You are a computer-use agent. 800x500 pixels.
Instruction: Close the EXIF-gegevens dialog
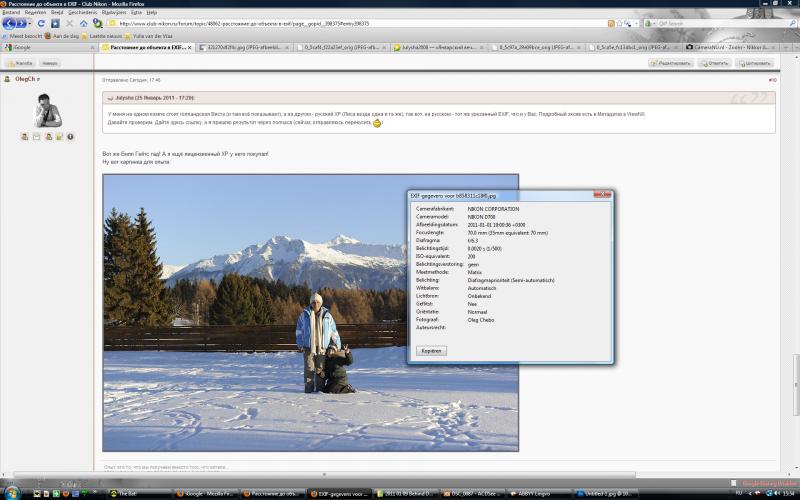click(x=602, y=194)
